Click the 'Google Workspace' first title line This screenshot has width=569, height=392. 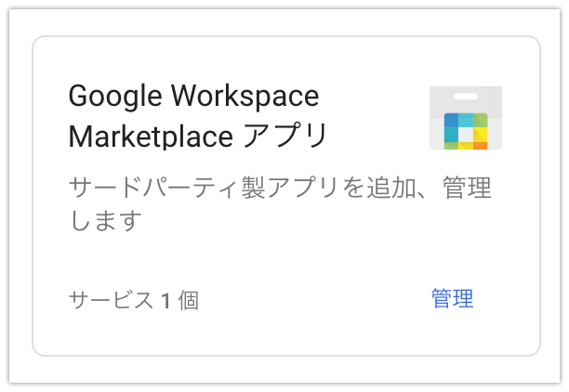(193, 96)
